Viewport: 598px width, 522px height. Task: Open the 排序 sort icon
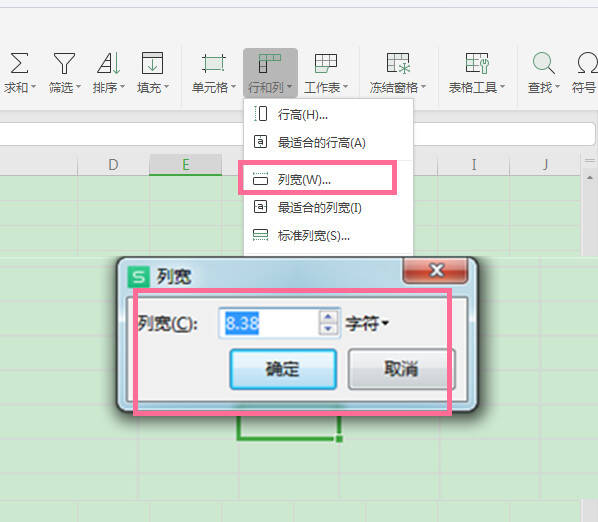coord(109,63)
